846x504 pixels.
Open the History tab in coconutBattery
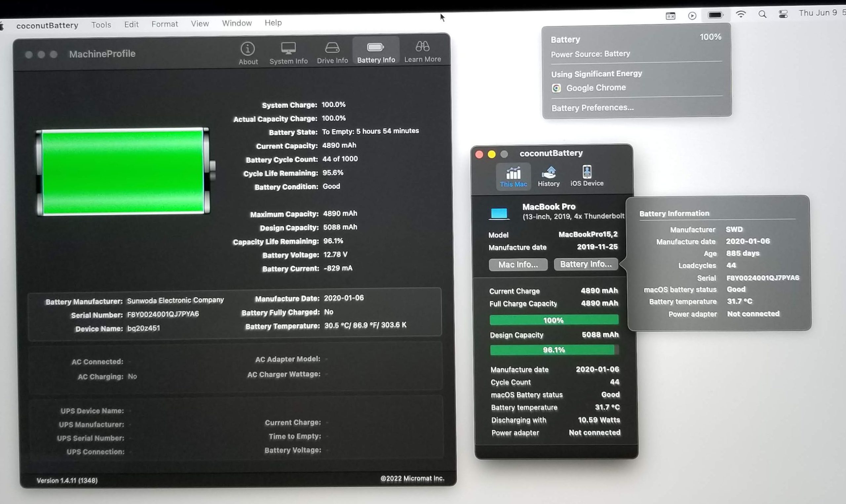coord(548,177)
